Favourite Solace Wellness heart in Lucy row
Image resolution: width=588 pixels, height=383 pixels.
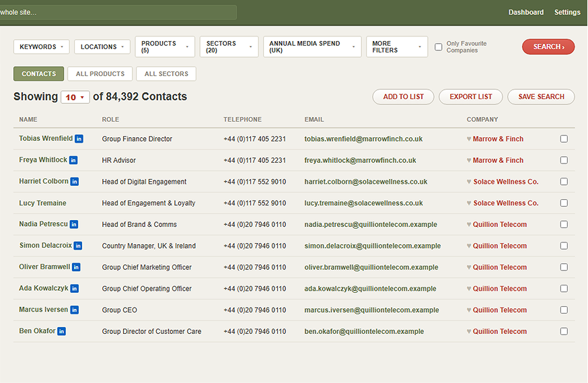469,203
